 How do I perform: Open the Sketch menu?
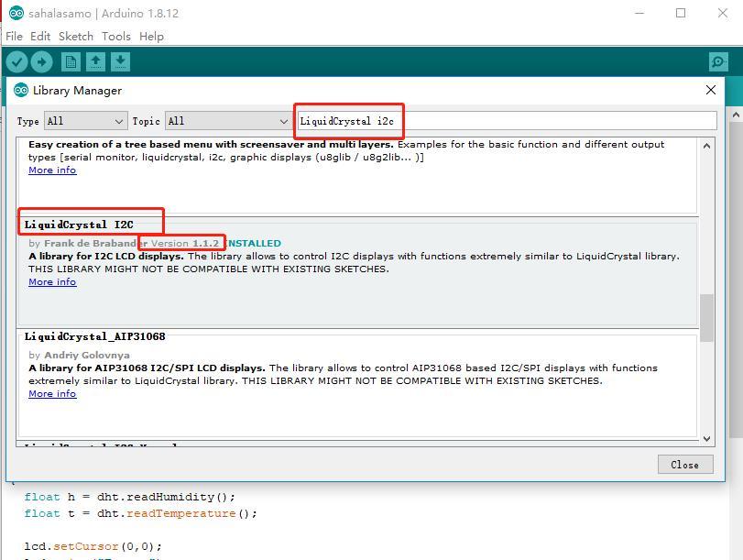tap(76, 37)
